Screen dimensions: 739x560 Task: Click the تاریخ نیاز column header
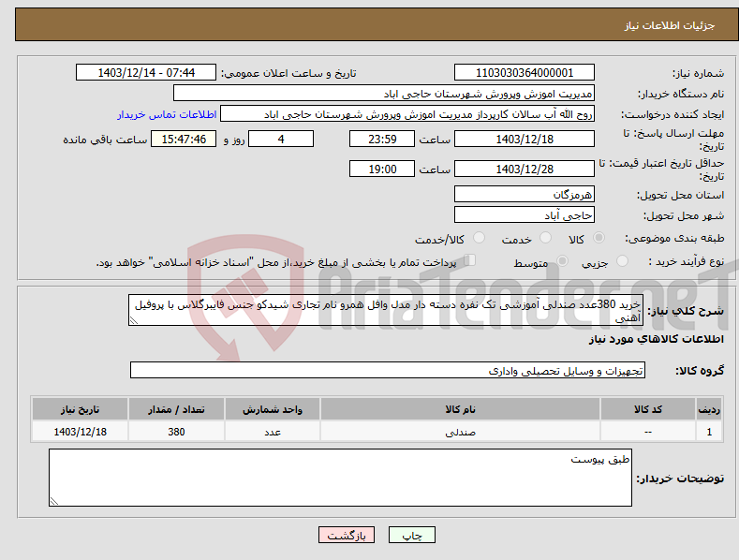[81, 409]
